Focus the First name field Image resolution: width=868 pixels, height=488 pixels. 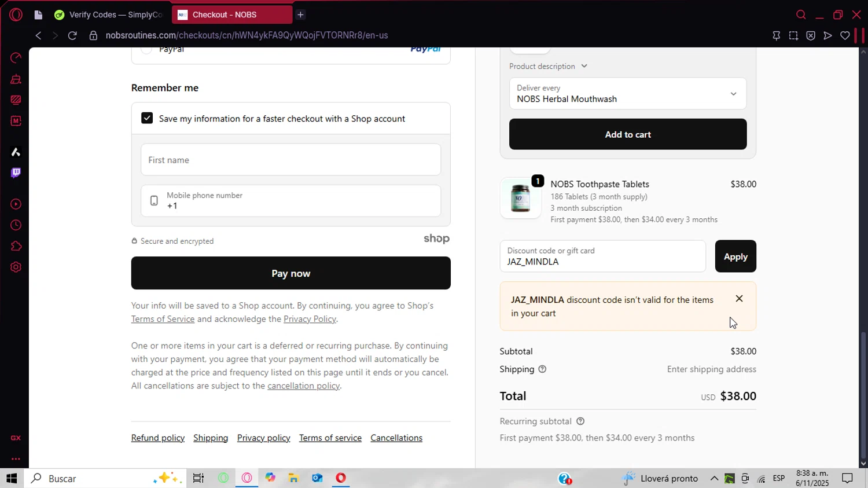[x=290, y=160]
